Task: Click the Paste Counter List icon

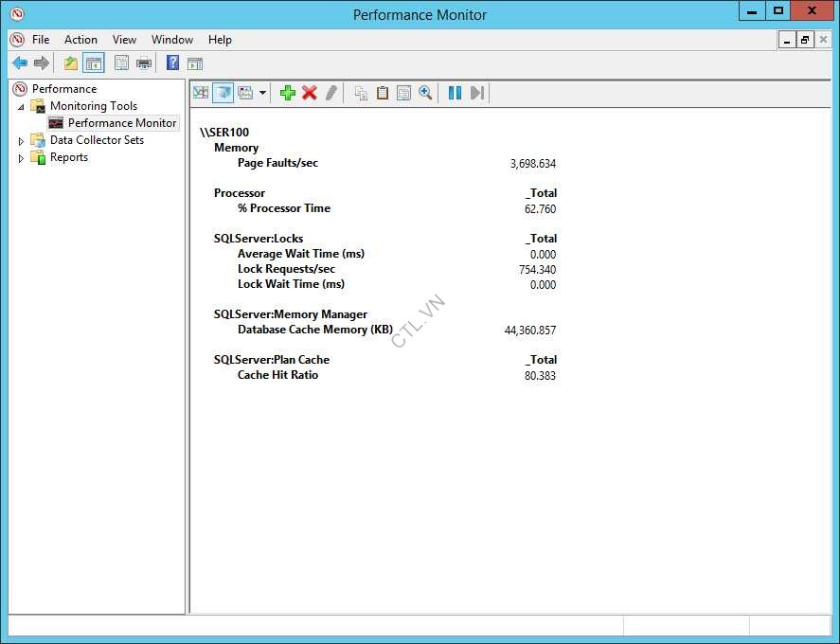Action: click(383, 92)
